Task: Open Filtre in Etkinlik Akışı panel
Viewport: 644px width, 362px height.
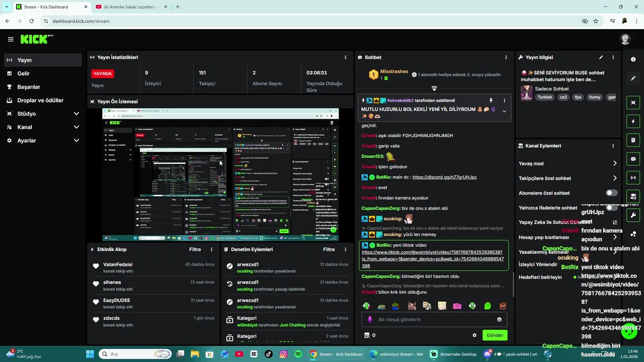Action: (x=195, y=249)
